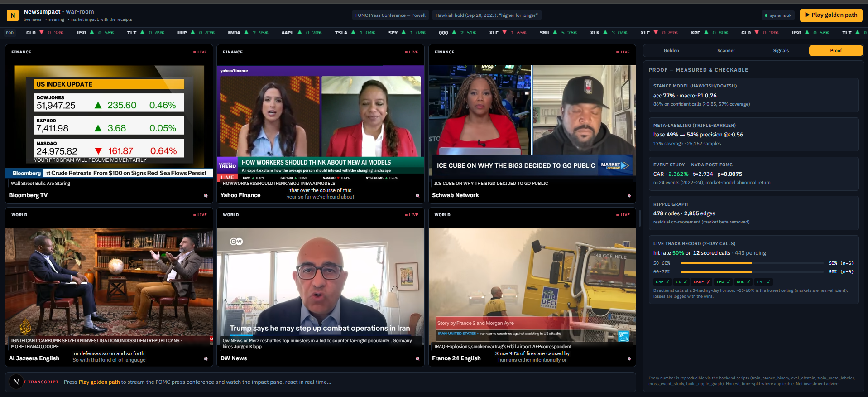868x397 pixels.
Task: Unmute the France 24 English speaker icon
Action: click(629, 358)
